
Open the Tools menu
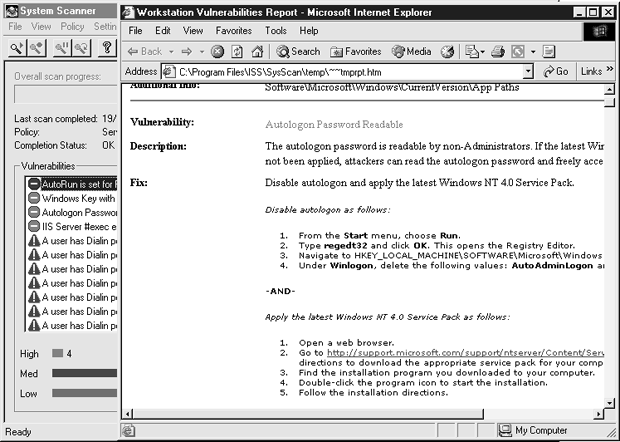tap(276, 31)
